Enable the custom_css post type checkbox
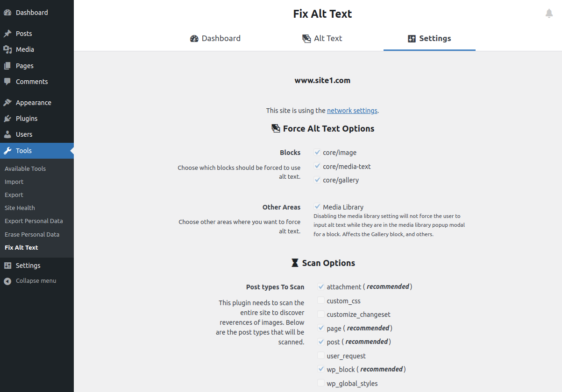Image resolution: width=562 pixels, height=392 pixels. [x=321, y=301]
